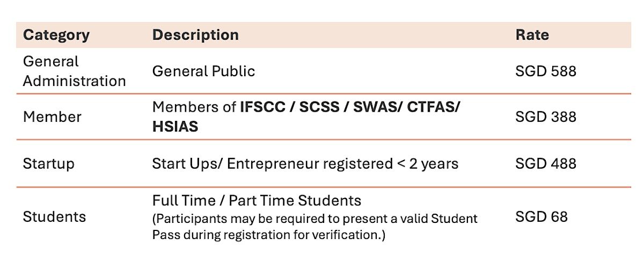Click the Full Time / Part Time Students text

click(x=257, y=200)
